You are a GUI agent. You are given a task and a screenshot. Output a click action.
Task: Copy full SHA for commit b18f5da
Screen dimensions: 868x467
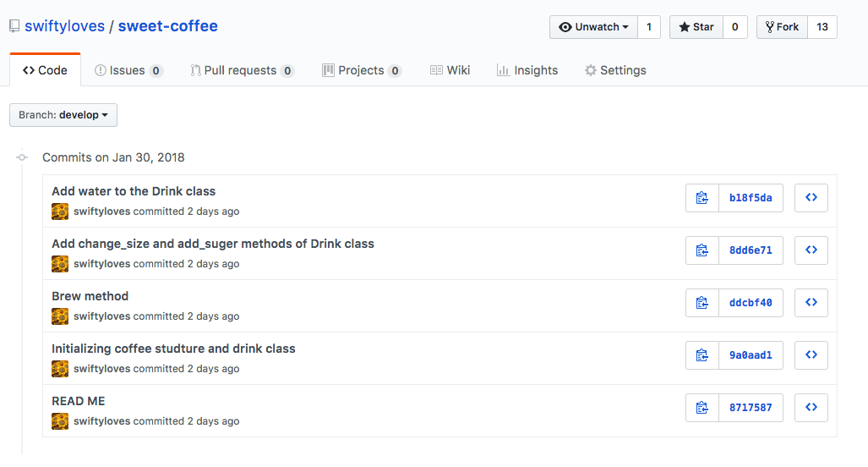pyautogui.click(x=702, y=198)
